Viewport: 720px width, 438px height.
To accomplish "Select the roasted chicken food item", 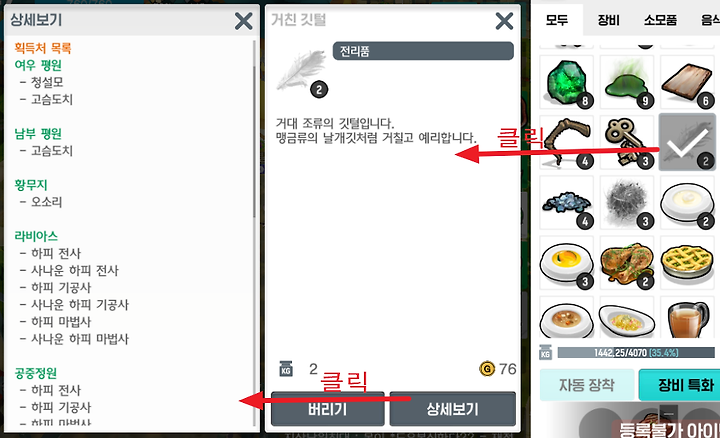I will coord(627,263).
